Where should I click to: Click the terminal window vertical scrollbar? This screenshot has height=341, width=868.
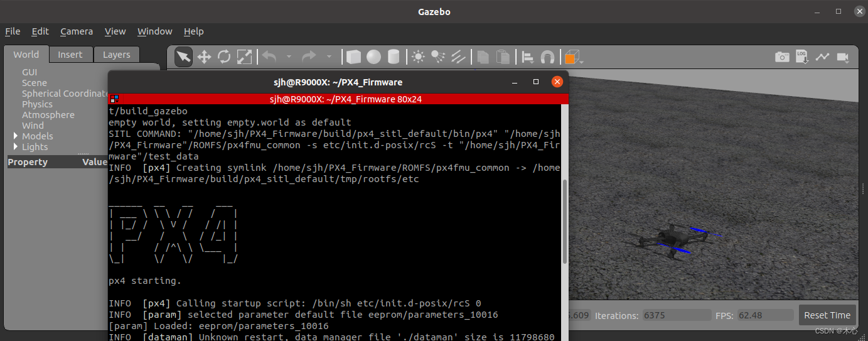click(565, 221)
